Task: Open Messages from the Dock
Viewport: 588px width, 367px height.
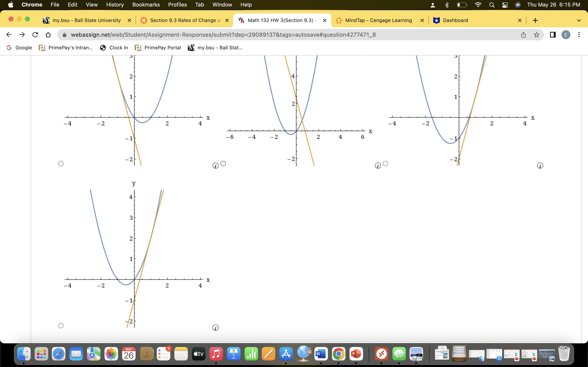Action: 399,354
